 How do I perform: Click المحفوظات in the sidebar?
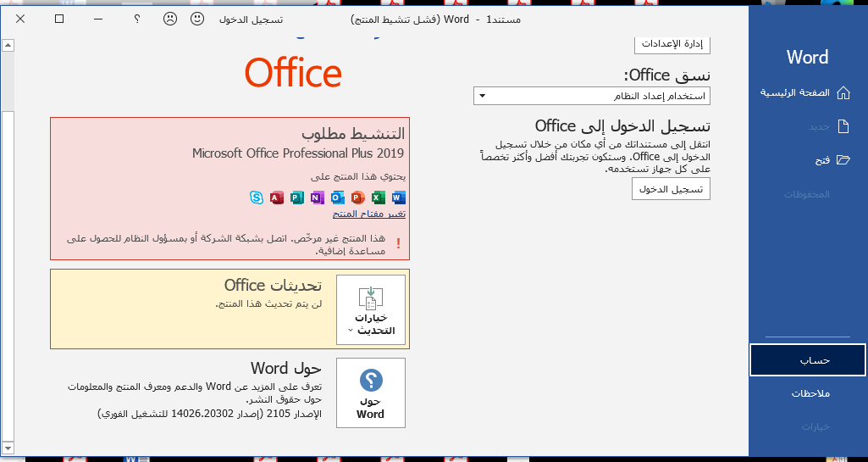(806, 194)
